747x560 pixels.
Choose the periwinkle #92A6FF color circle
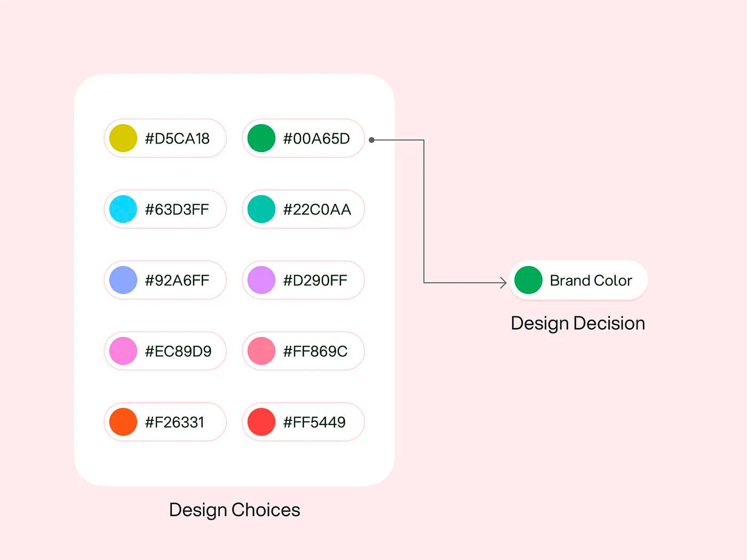coord(123,280)
